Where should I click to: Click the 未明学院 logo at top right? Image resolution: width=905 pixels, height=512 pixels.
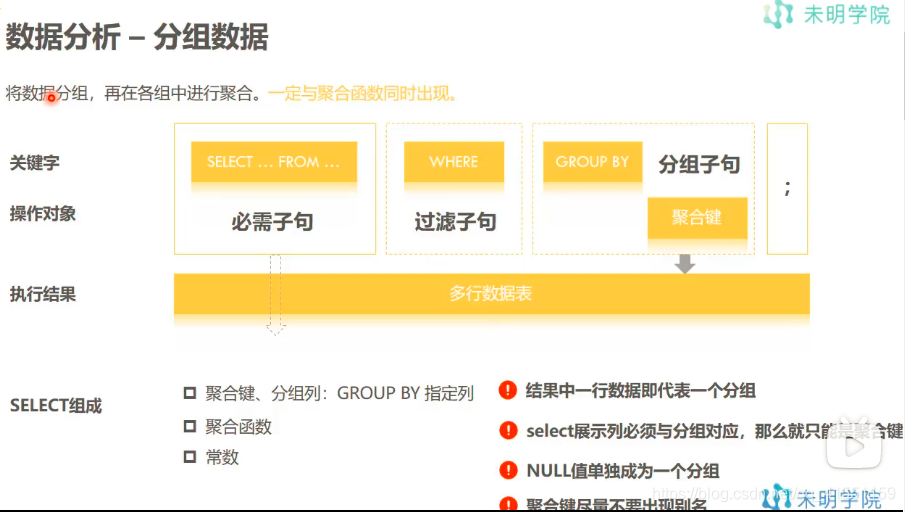click(x=827, y=14)
